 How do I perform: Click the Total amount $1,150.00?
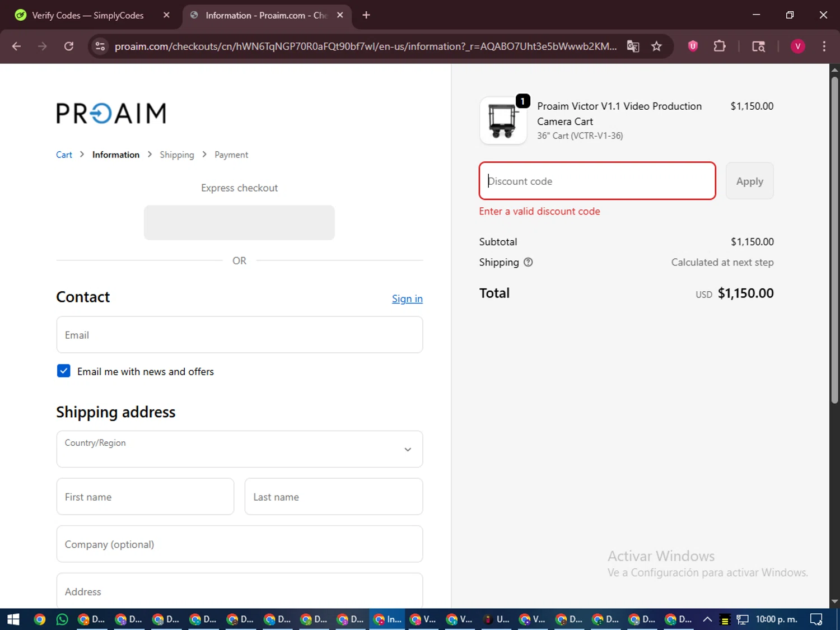click(x=745, y=293)
